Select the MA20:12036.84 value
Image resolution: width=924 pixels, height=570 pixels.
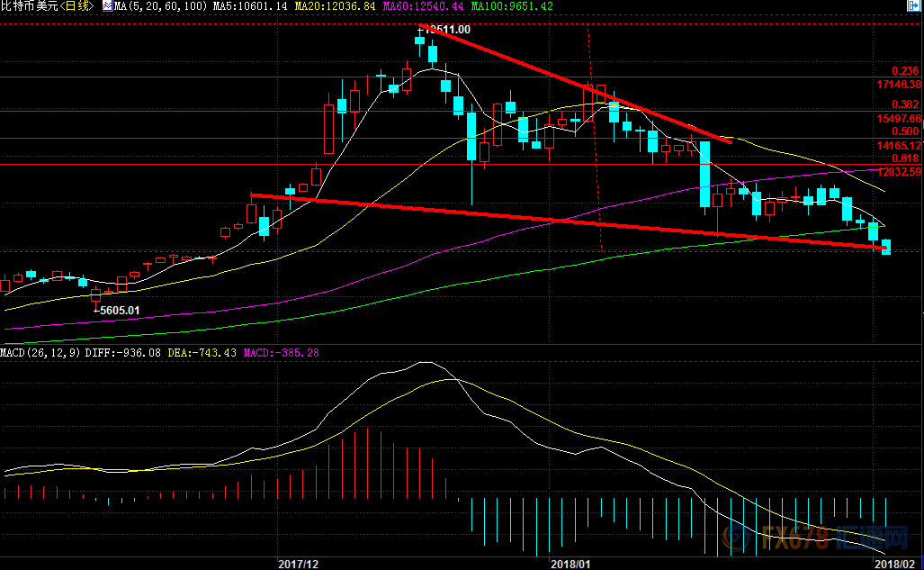[335, 6]
